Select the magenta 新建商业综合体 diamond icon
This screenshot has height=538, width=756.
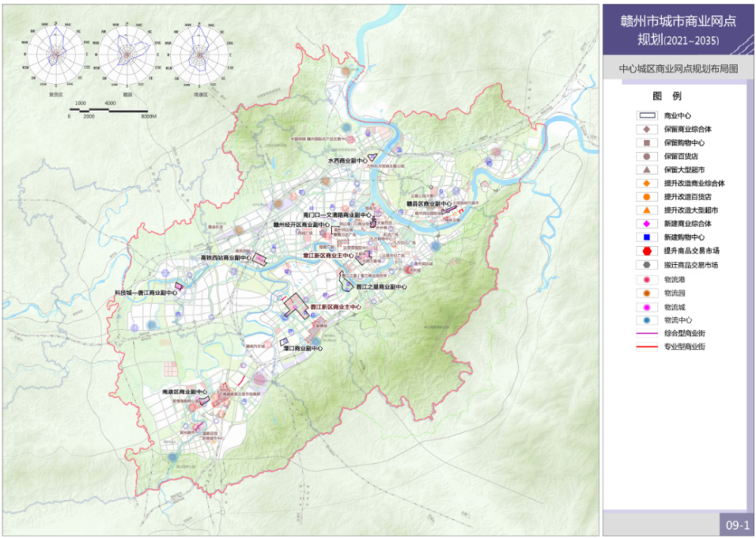(x=646, y=224)
